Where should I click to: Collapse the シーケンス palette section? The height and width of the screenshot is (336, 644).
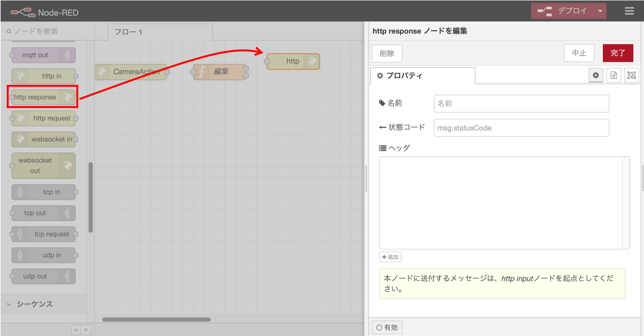pyautogui.click(x=9, y=304)
